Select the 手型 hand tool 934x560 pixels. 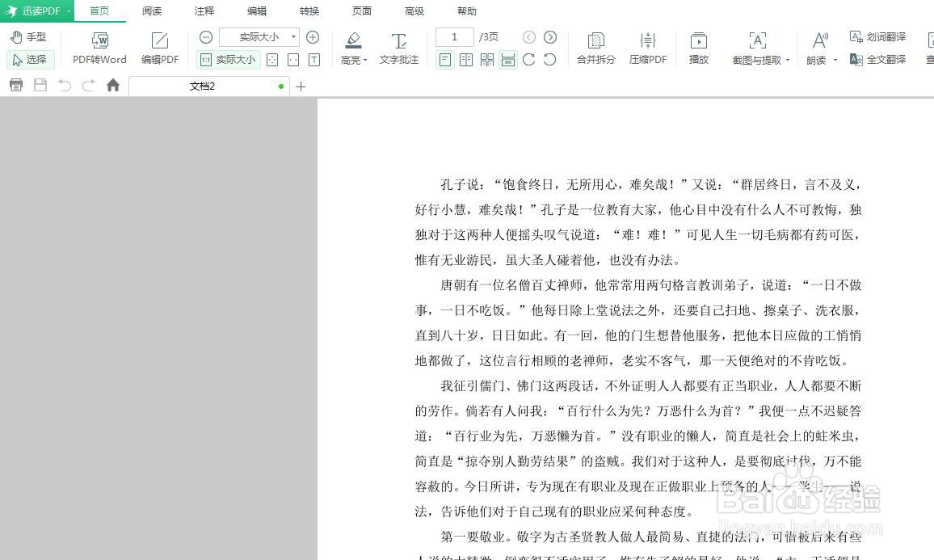28,37
